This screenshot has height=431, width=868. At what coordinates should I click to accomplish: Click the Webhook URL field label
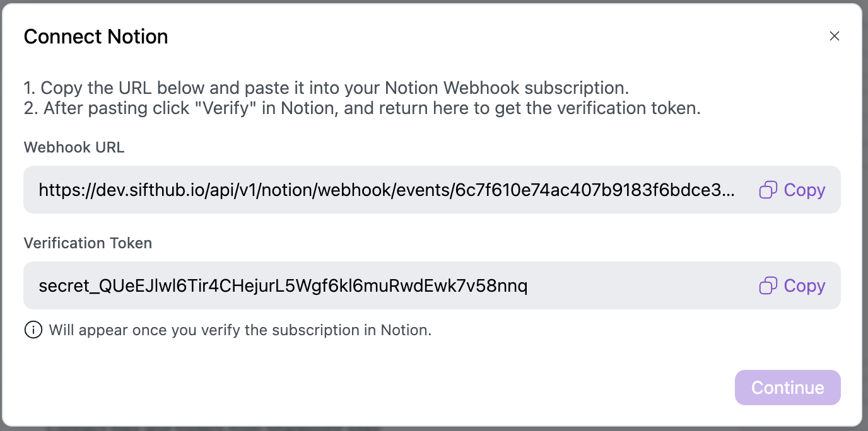(74, 147)
